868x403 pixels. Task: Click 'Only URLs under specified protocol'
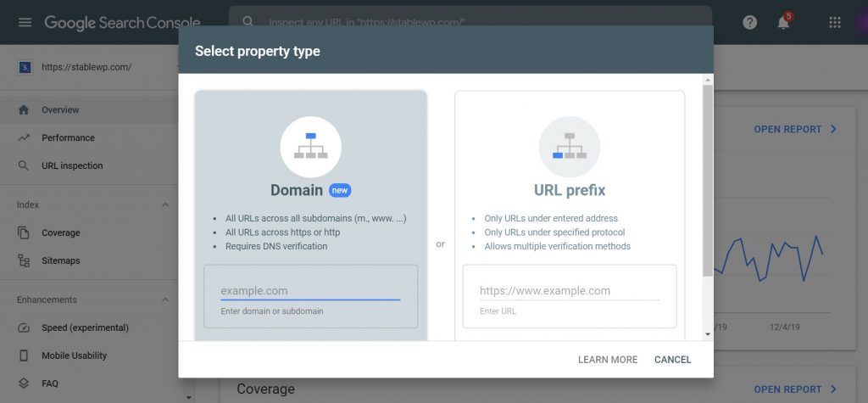pyautogui.click(x=554, y=232)
